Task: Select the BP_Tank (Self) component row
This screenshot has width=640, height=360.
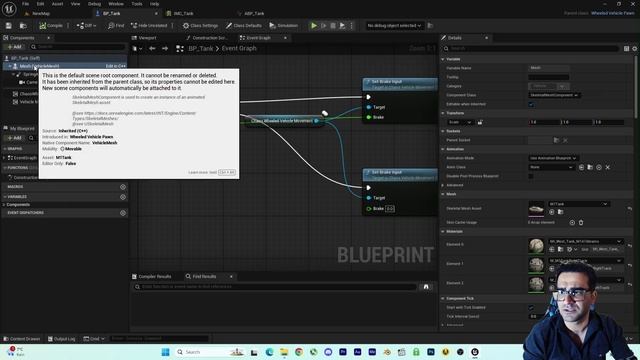Action: click(65, 58)
